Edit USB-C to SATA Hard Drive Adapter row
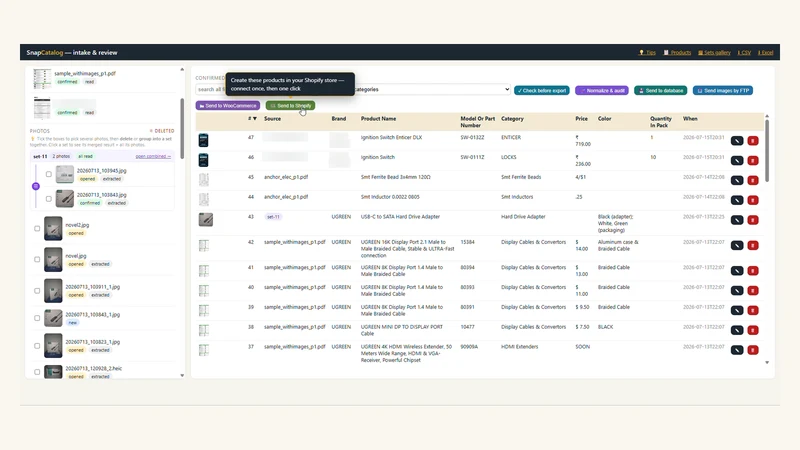 pyautogui.click(x=737, y=220)
